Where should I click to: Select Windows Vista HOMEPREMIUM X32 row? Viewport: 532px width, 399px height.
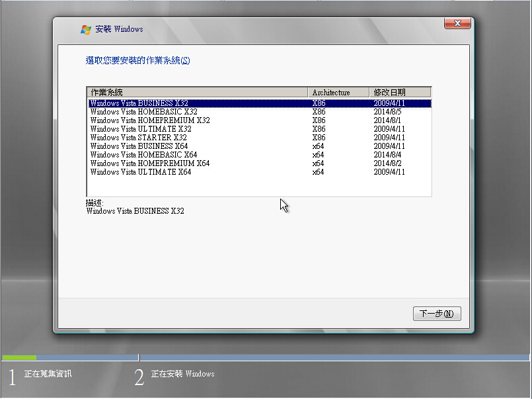coord(260,120)
